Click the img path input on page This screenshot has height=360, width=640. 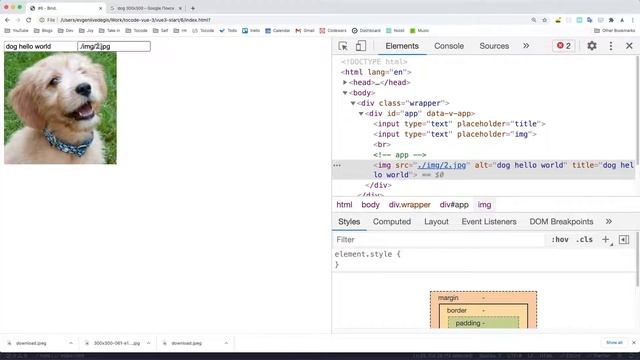tap(114, 47)
